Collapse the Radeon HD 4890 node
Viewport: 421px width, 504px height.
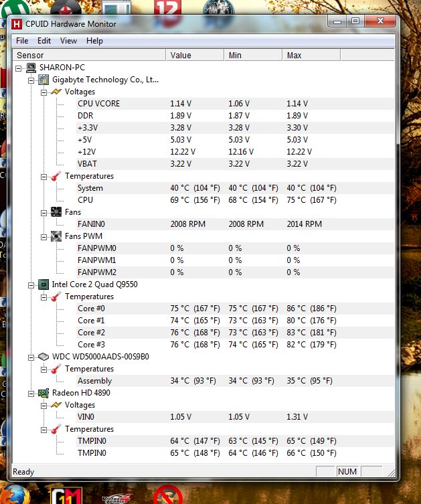coord(31,393)
